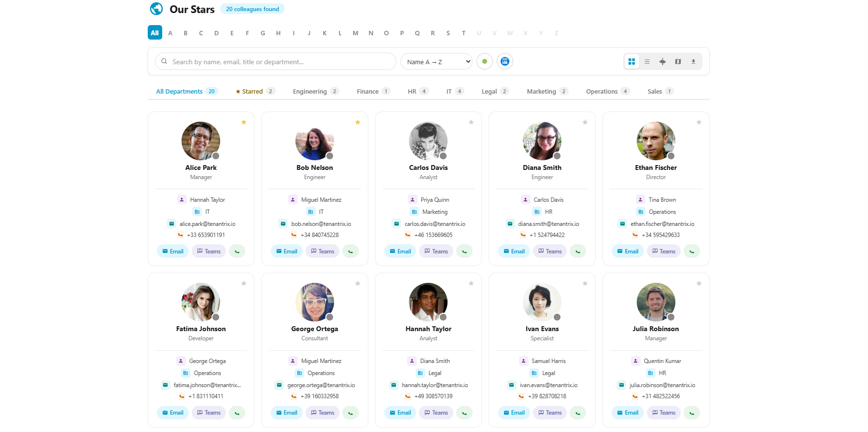868x432 pixels.
Task: Open the map view
Action: (678, 62)
